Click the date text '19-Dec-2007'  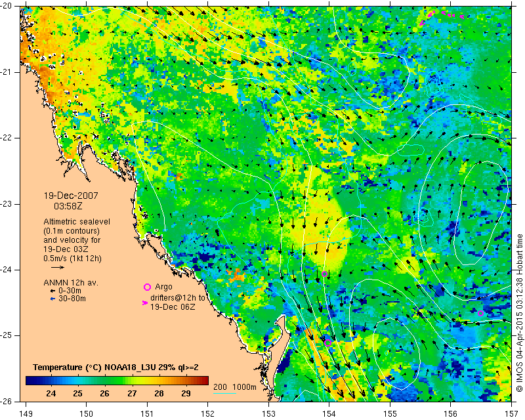point(71,196)
